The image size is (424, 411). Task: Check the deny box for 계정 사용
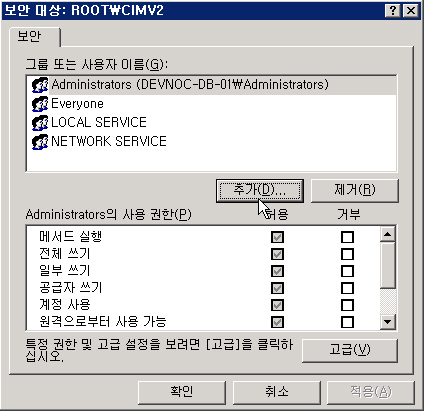(347, 305)
